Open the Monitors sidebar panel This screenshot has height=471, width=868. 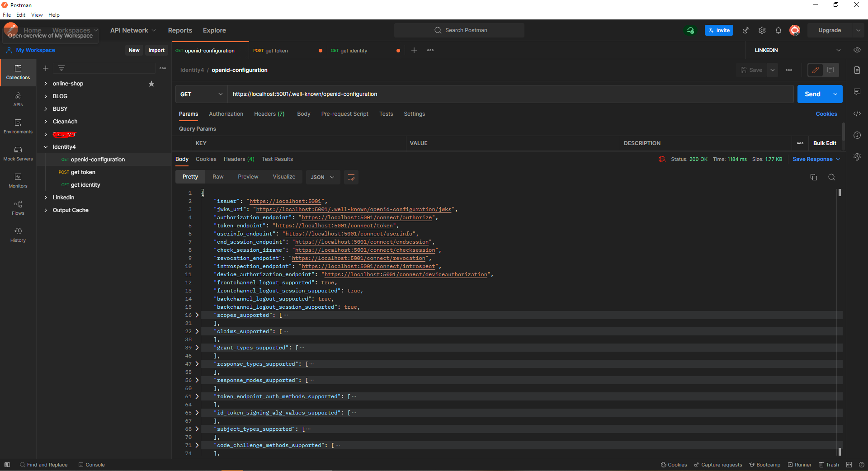18,181
